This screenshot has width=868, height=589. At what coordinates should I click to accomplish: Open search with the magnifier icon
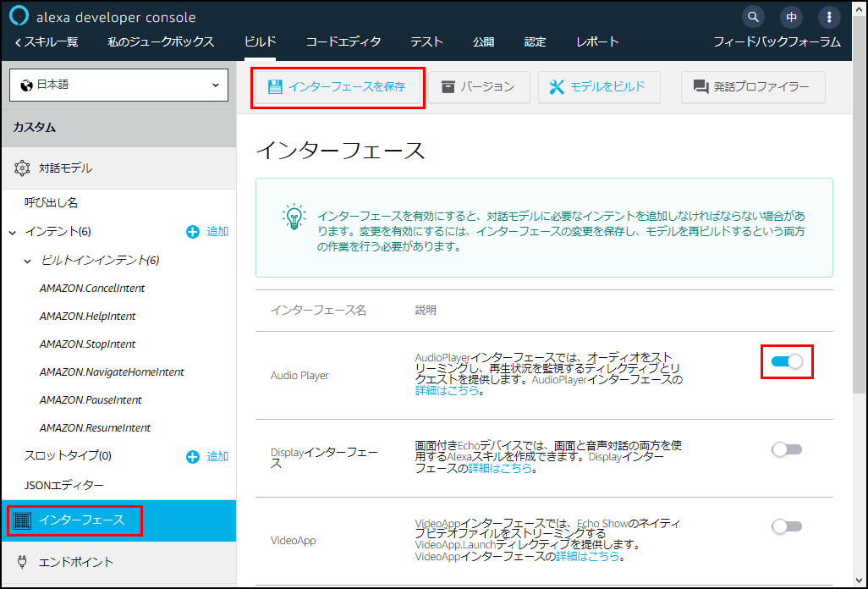pos(753,17)
